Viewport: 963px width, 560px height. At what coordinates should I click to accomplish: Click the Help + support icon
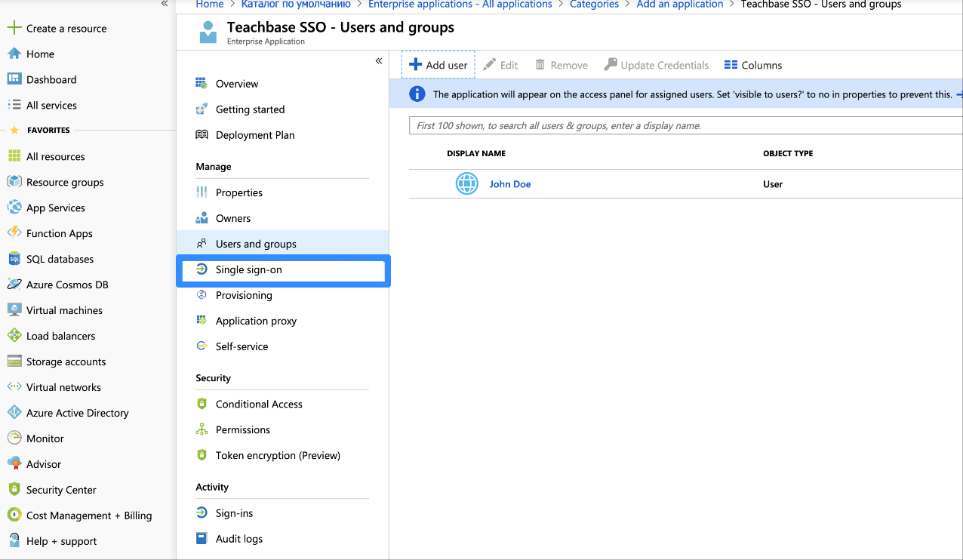[x=14, y=541]
